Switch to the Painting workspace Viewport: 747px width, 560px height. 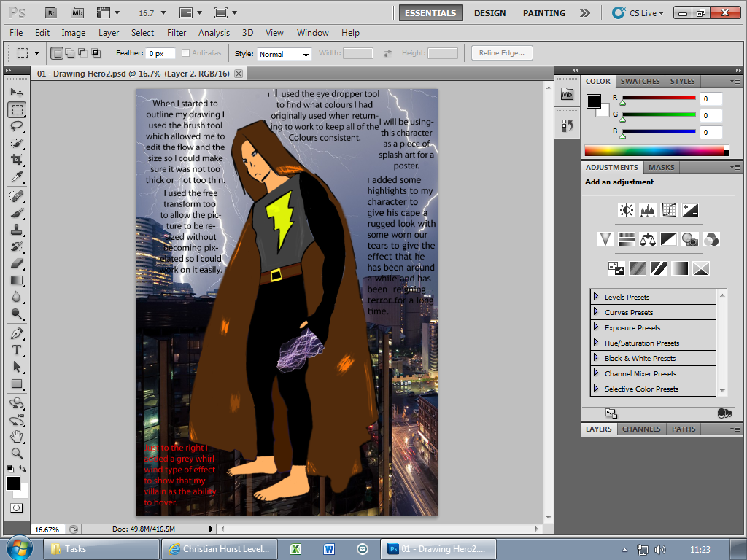tap(544, 13)
